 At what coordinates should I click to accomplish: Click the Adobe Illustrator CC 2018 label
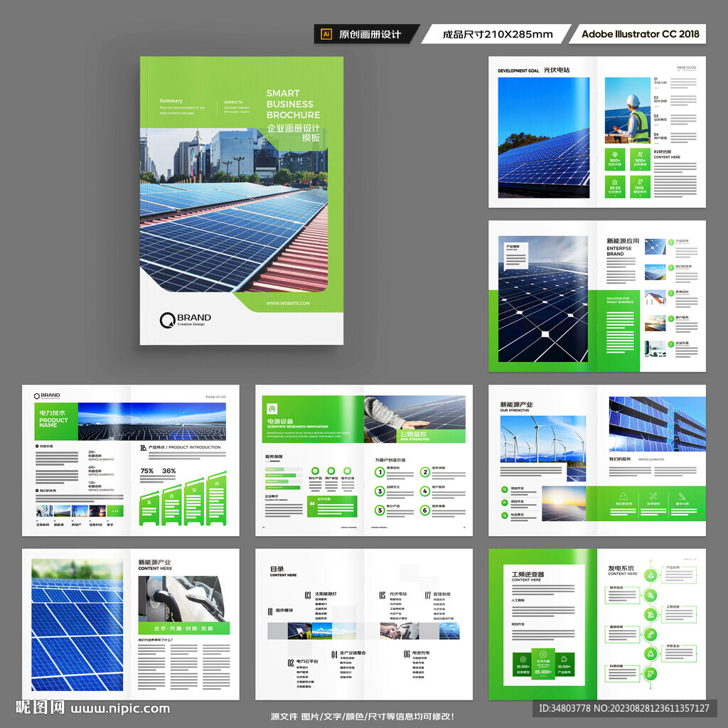[x=639, y=34]
